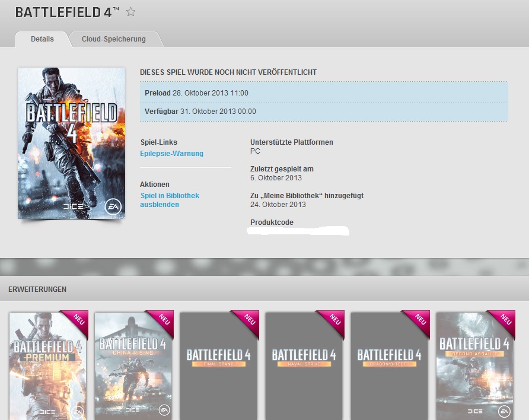Viewport: 529px width, 420px height.
Task: Click the EA logo on Second Assault tile
Action: pyautogui.click(x=504, y=411)
